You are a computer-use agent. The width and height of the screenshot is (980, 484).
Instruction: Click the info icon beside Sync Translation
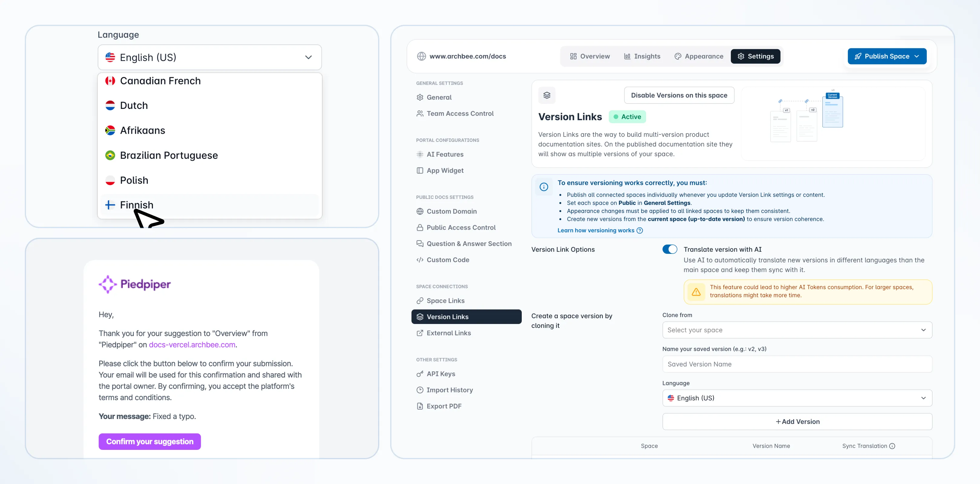(x=892, y=446)
